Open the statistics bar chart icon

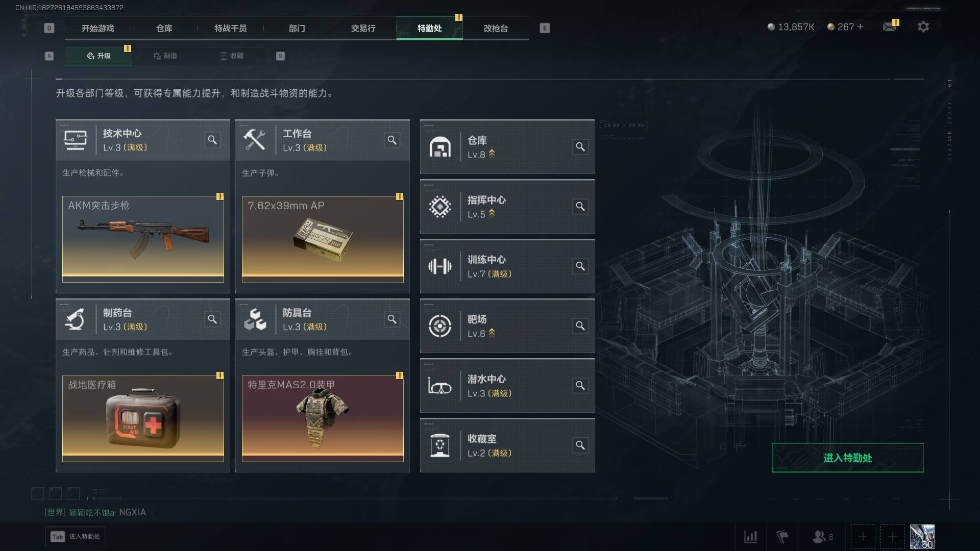[x=751, y=537]
